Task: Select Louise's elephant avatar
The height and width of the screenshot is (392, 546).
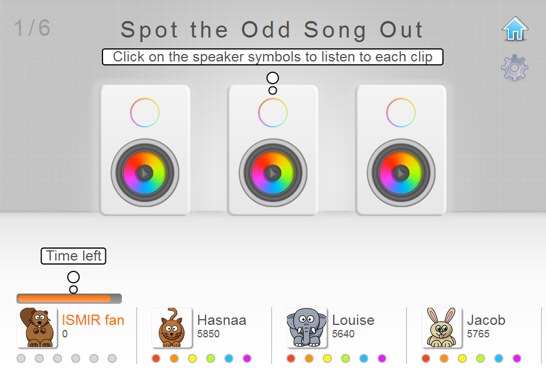Action: [x=307, y=328]
